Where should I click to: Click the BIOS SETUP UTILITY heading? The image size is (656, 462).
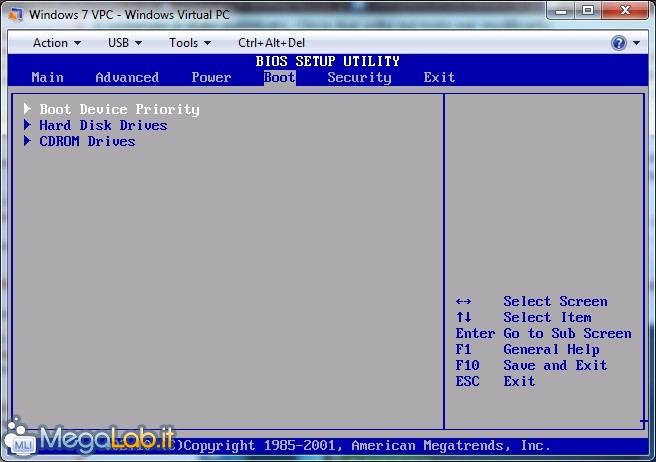point(328,62)
